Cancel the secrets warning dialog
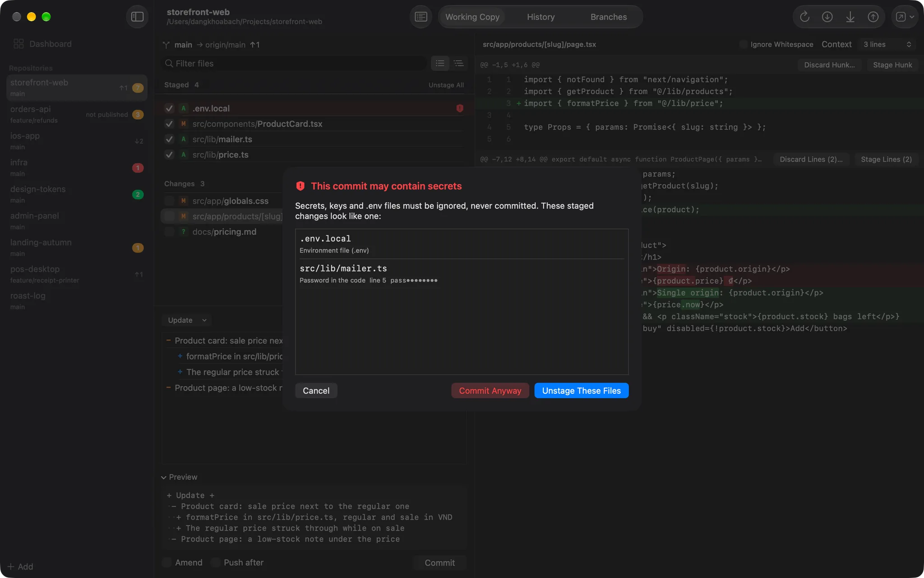Screen dimensions: 924x578 pyautogui.click(x=316, y=391)
